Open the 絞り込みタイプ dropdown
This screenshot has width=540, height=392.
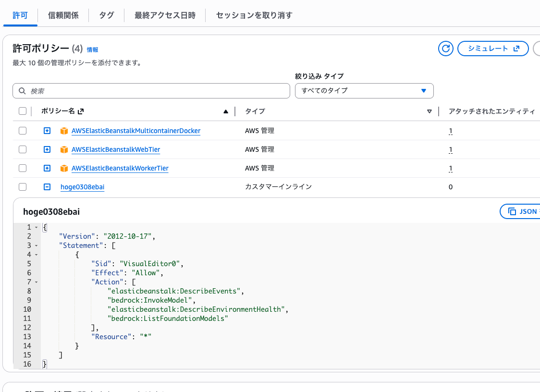[x=364, y=90]
